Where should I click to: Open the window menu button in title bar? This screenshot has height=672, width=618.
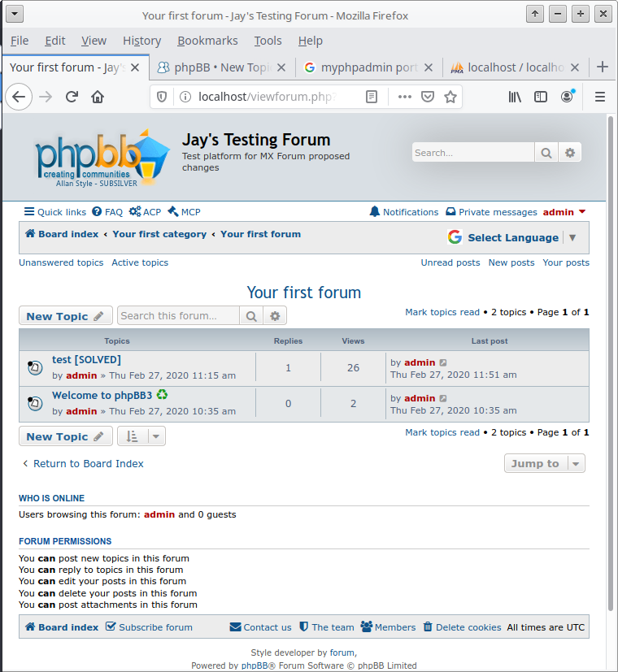tap(15, 14)
